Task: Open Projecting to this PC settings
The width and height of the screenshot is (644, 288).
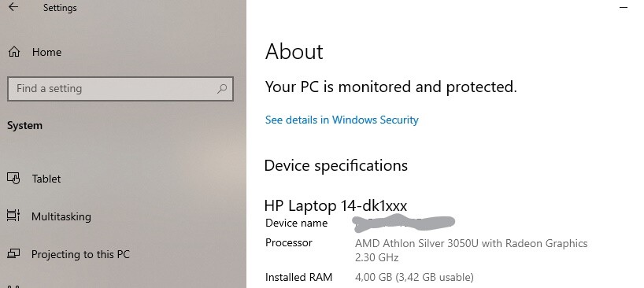Action: pyautogui.click(x=80, y=254)
